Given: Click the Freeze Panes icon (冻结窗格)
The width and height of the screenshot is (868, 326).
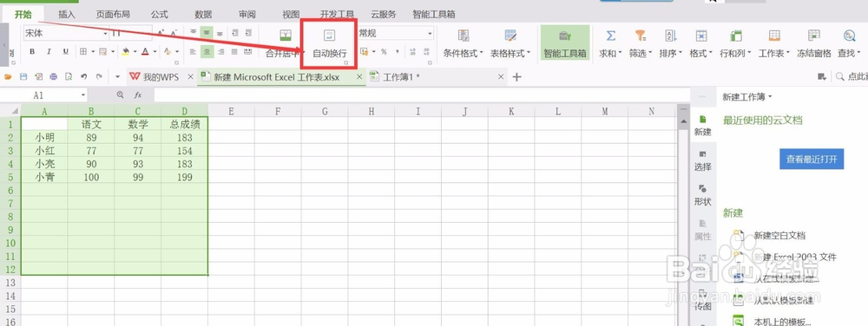Looking at the screenshot, I should point(814,36).
